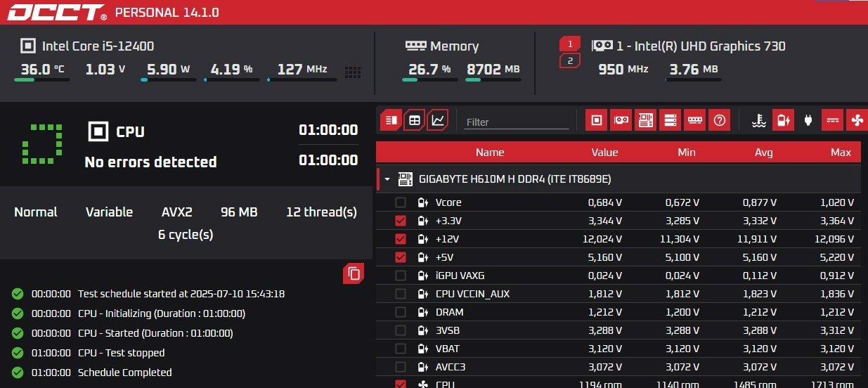This screenshot has width=868, height=388.
Task: Click the CPU chip icon beside Intel Core i5-12400
Action: point(28,46)
